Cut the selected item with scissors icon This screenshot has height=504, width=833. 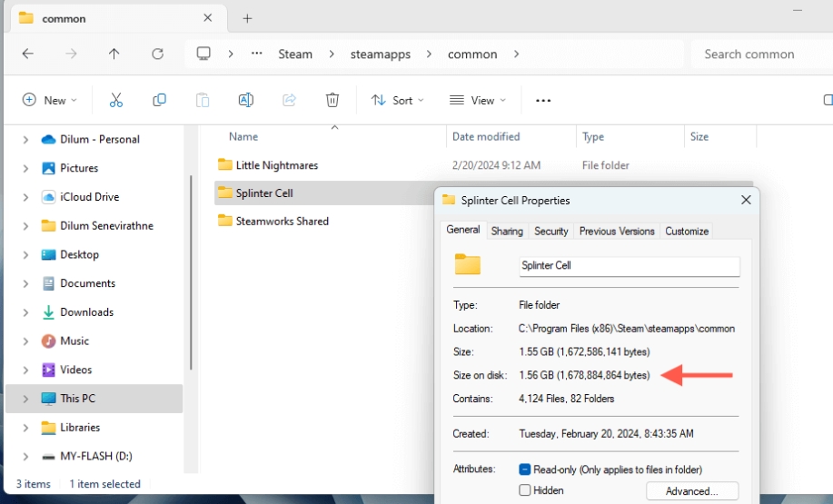[115, 100]
